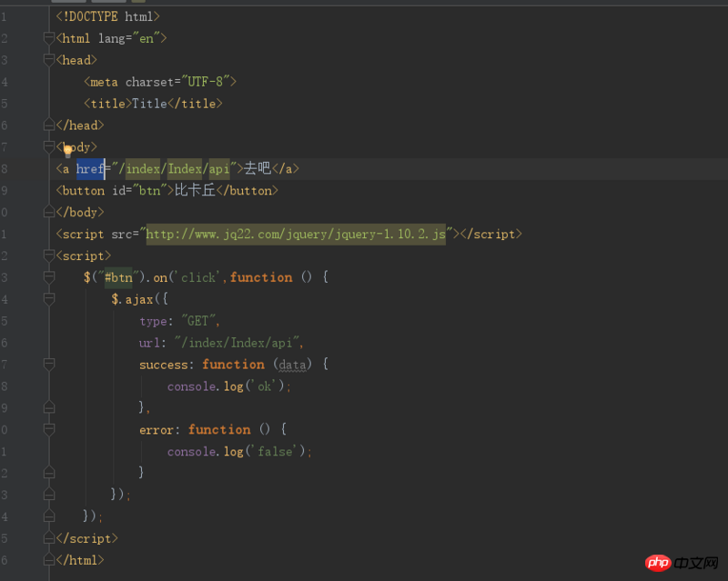
Task: Click the console.log('false') statement
Action: 239,452
